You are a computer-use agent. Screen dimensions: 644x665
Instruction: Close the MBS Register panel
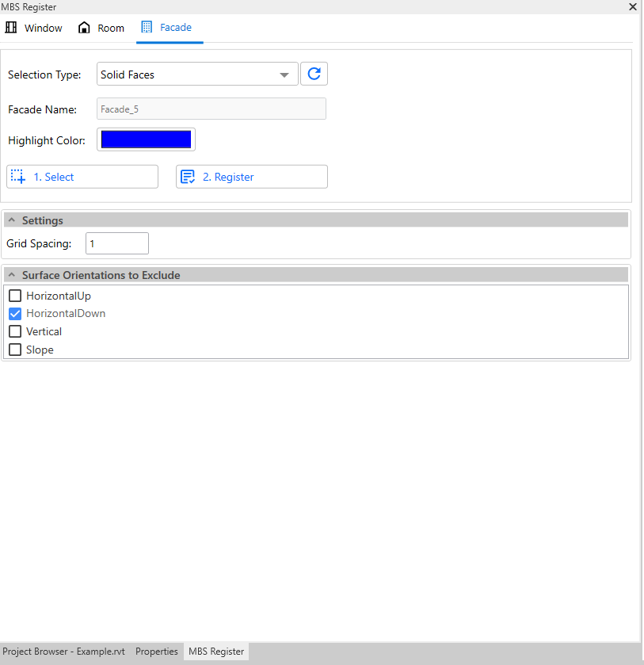[632, 6]
